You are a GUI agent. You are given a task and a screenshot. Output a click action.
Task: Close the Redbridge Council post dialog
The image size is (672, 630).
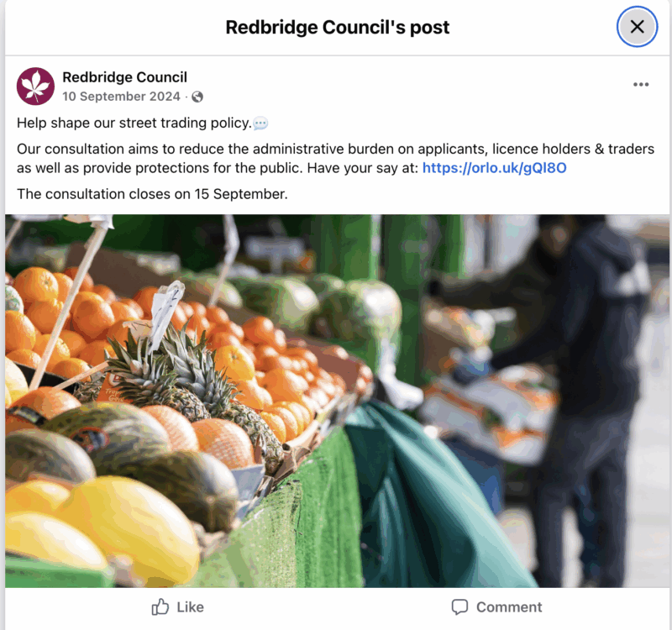click(x=637, y=27)
